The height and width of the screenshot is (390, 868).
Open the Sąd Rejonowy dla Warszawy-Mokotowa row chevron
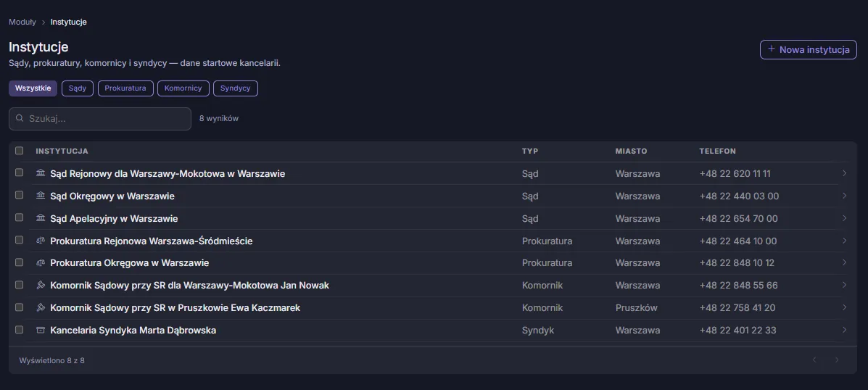tap(844, 173)
